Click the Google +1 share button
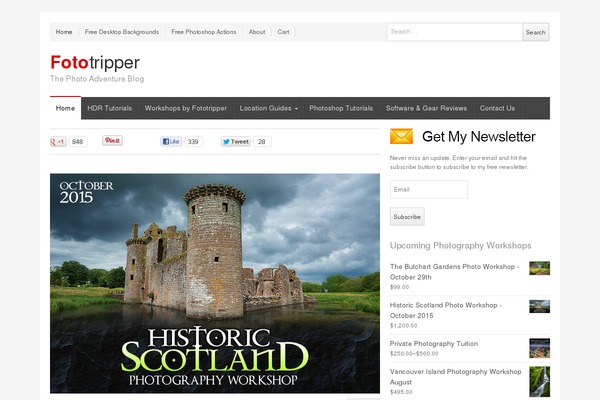The width and height of the screenshot is (600, 400). 58,142
